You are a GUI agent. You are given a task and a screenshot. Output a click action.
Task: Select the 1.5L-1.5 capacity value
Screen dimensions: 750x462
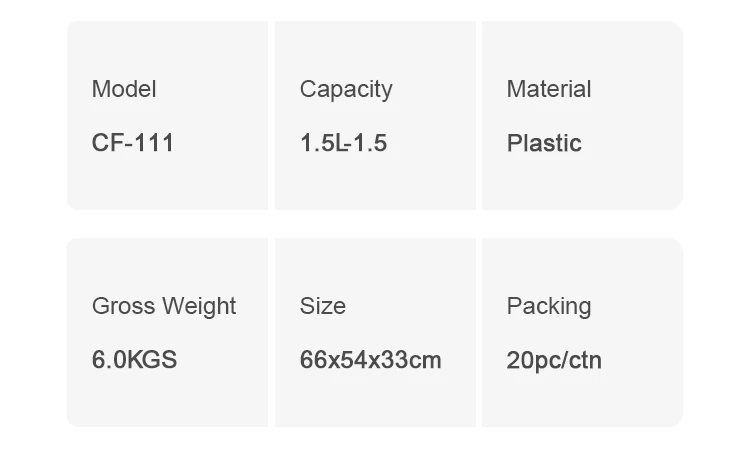pyautogui.click(x=343, y=143)
